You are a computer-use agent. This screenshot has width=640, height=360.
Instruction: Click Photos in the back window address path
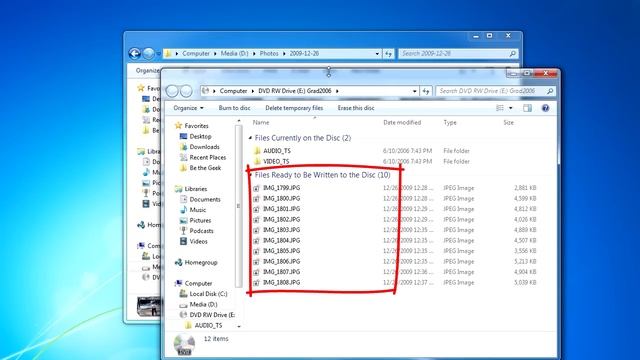point(269,53)
